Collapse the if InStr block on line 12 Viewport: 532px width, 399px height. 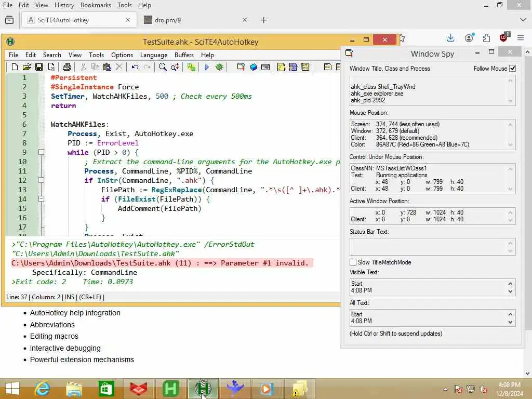point(41,180)
